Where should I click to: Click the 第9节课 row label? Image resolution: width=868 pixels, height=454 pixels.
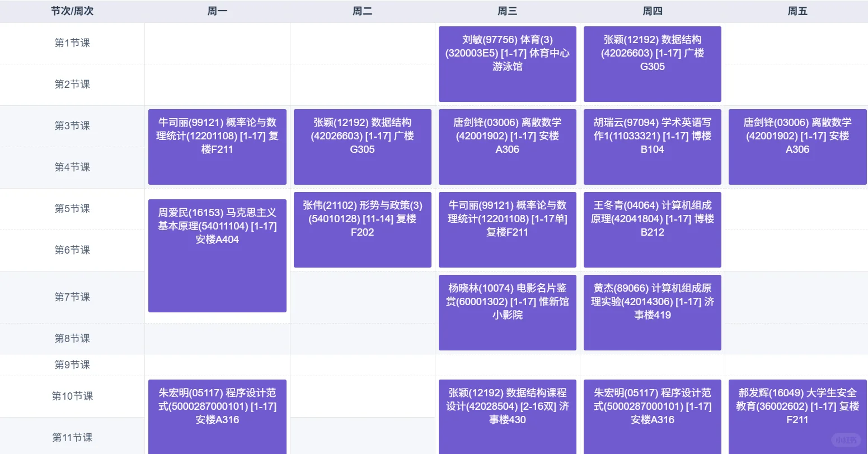point(72,364)
